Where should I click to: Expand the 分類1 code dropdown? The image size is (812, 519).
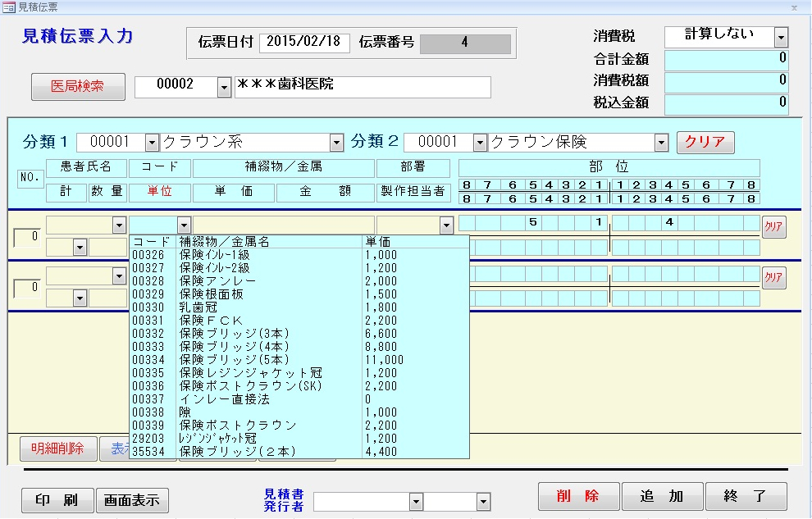coord(151,143)
